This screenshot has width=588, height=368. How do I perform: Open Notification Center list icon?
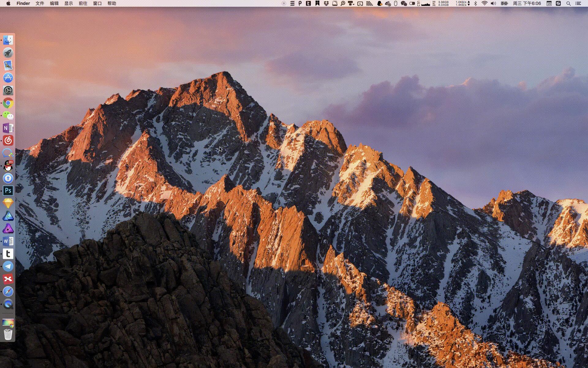point(578,3)
